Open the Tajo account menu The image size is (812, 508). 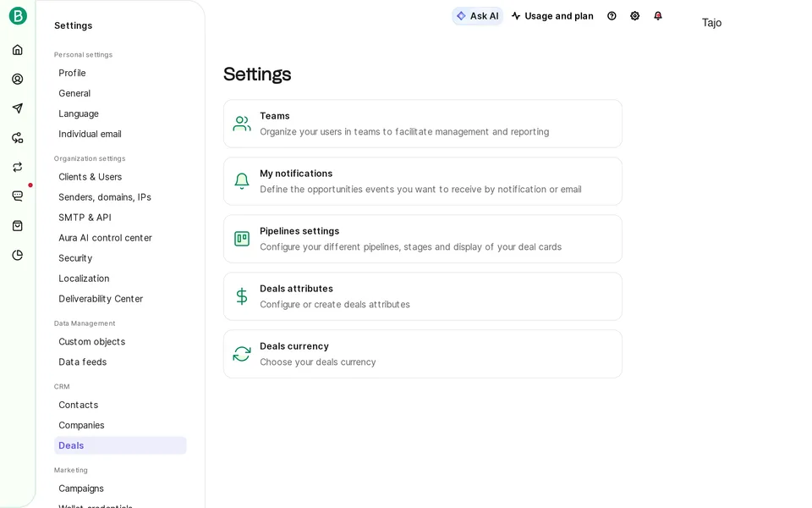click(x=711, y=23)
